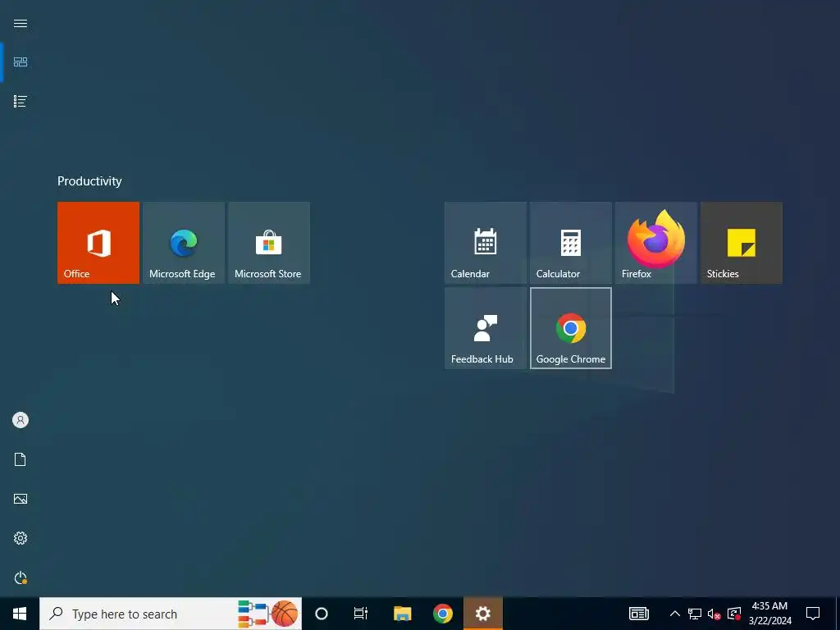This screenshot has width=840, height=630.
Task: Open Settings from Start sidebar
Action: pyautogui.click(x=21, y=538)
